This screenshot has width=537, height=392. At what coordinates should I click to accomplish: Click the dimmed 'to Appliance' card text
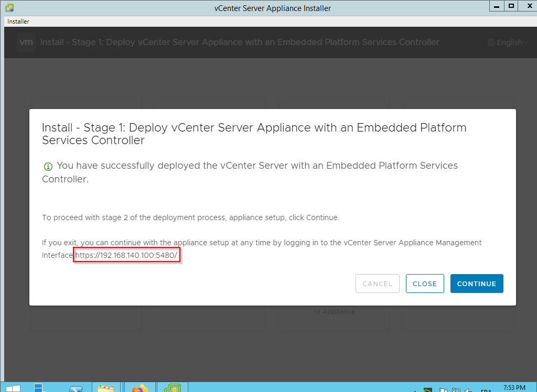[x=334, y=311]
